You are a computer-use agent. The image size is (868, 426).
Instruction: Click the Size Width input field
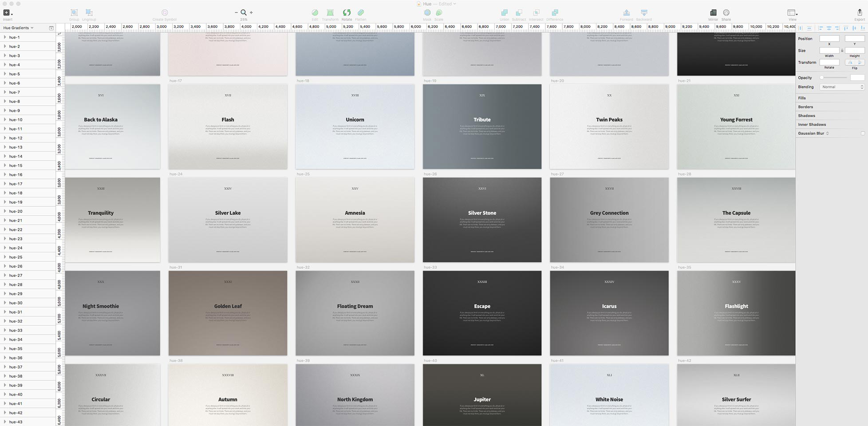pos(829,51)
